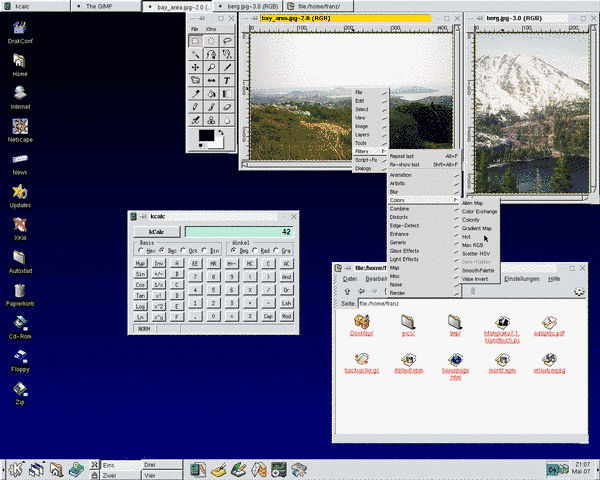The image size is (600, 480).
Task: Select the Bin base radio button
Action: pyautogui.click(x=205, y=251)
